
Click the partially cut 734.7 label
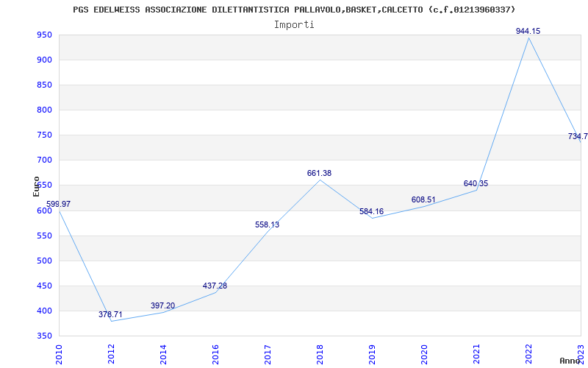pos(578,137)
